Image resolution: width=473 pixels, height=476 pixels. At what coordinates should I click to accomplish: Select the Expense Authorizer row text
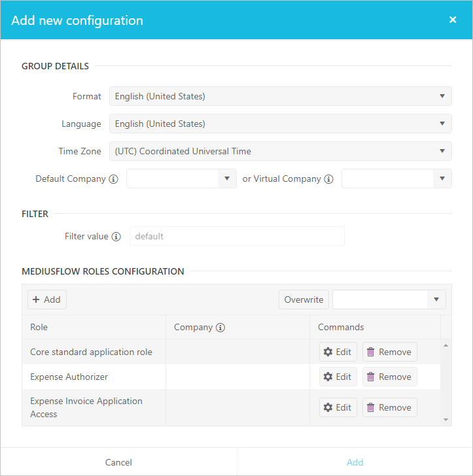click(x=69, y=377)
